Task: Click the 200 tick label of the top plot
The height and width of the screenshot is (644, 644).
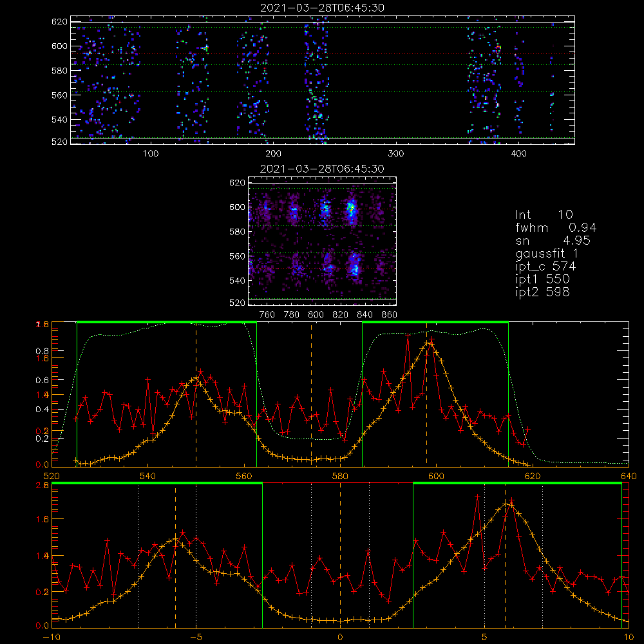Action: 273,154
